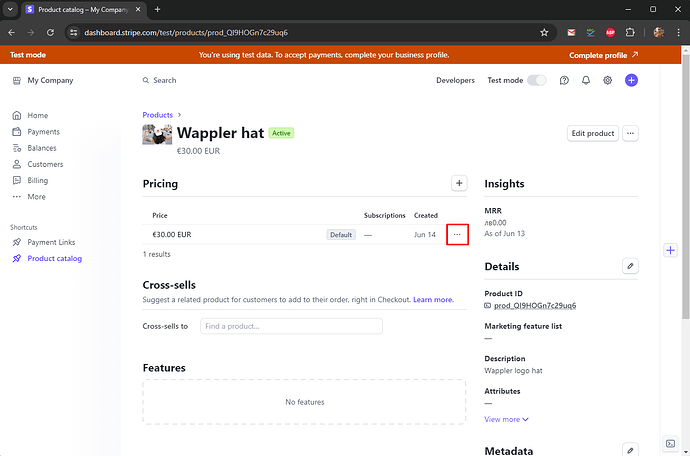Open settings gear icon
The width and height of the screenshot is (690, 456).
coord(607,81)
